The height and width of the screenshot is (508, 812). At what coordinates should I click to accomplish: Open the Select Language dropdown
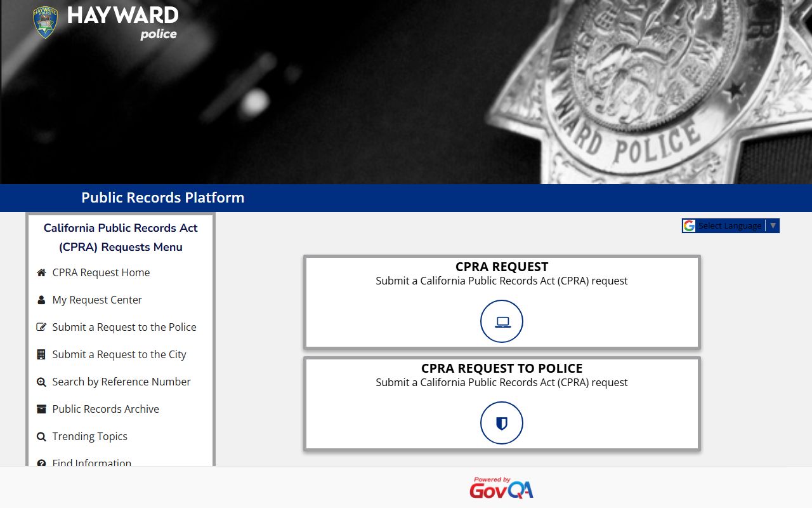point(731,225)
